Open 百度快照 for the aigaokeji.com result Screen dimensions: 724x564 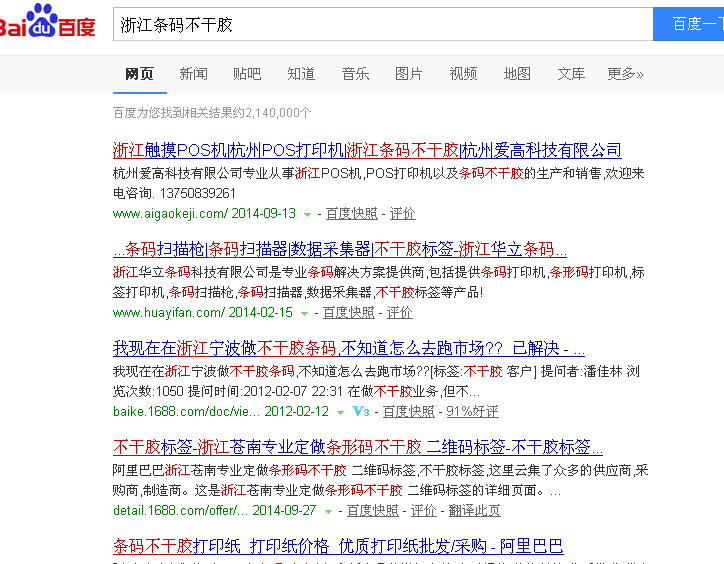(x=351, y=213)
